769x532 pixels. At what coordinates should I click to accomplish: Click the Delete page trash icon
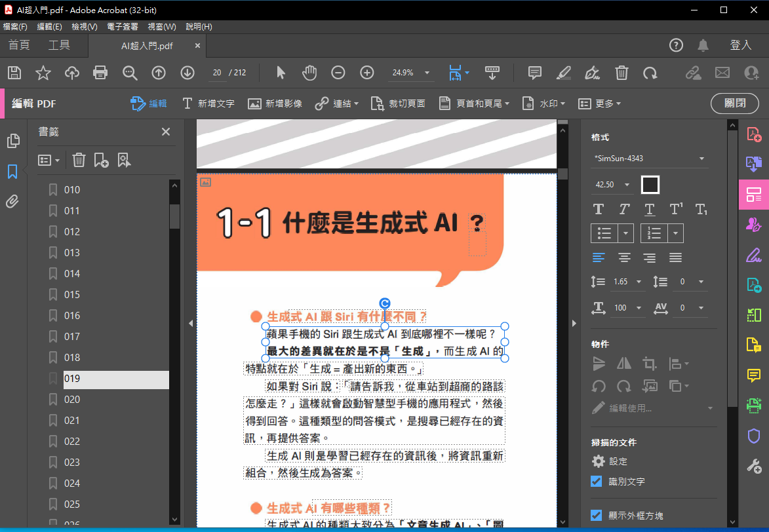(x=621, y=73)
